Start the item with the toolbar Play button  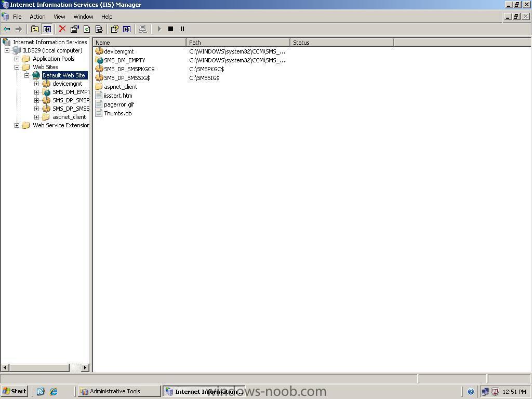pos(159,29)
